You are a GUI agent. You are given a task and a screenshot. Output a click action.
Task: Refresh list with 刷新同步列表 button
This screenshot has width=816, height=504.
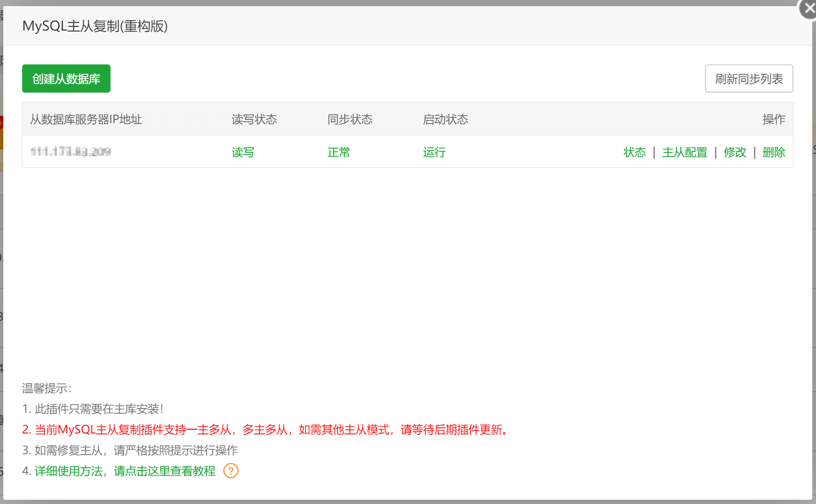[x=749, y=79]
